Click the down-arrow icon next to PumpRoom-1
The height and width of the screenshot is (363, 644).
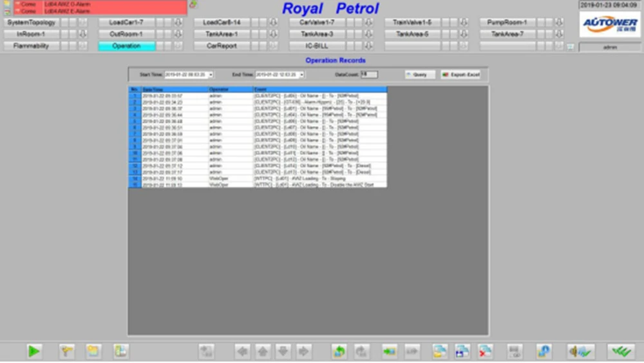[x=560, y=22]
